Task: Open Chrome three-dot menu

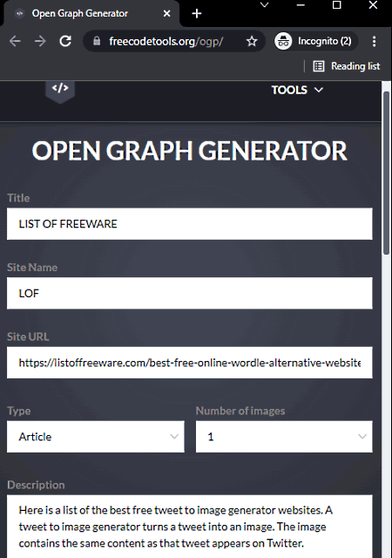Action: coord(374,41)
